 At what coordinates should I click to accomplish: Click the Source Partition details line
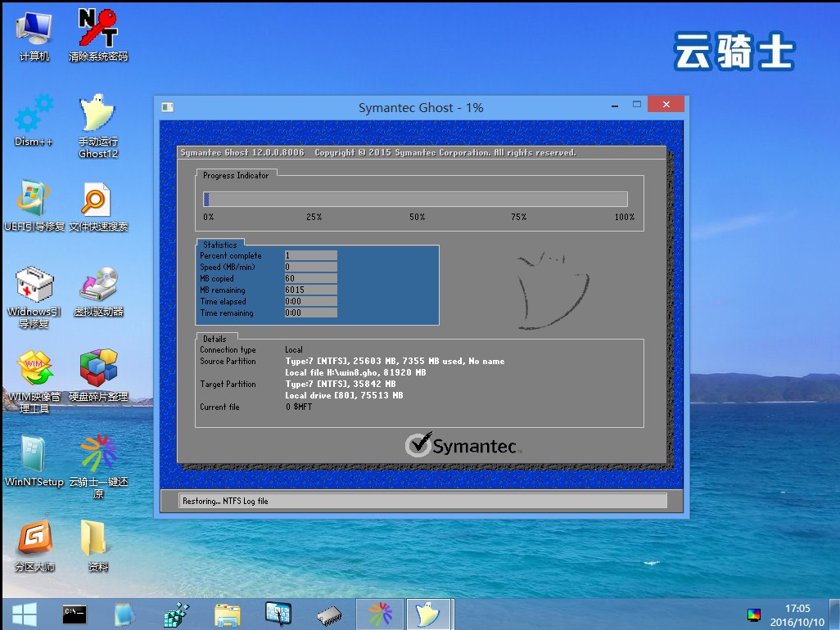click(395, 362)
